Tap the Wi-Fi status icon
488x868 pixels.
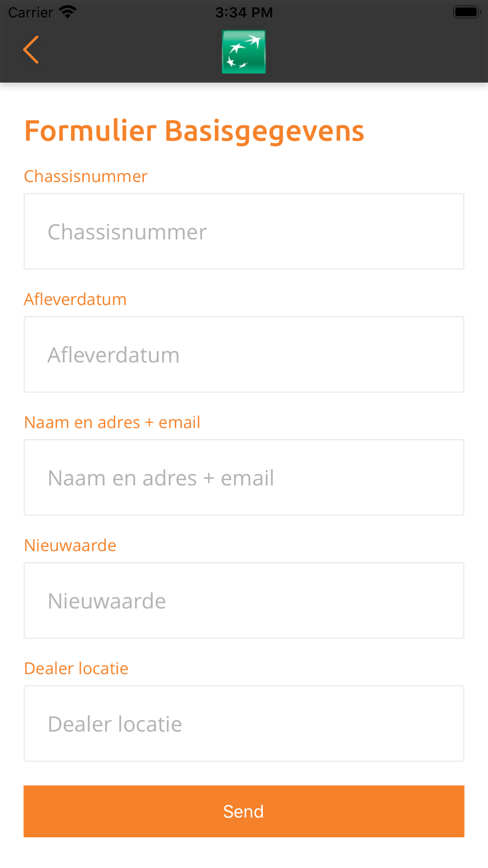point(67,12)
